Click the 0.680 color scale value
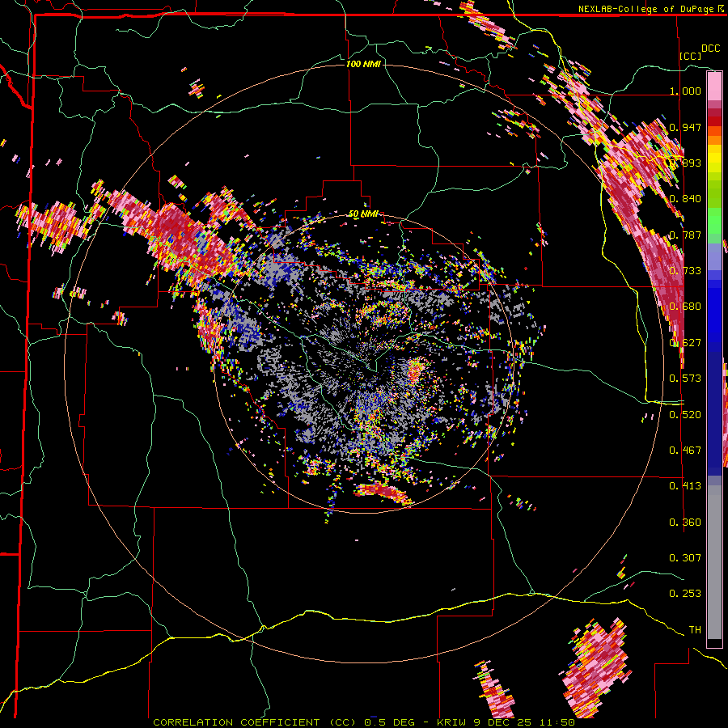 [x=685, y=307]
